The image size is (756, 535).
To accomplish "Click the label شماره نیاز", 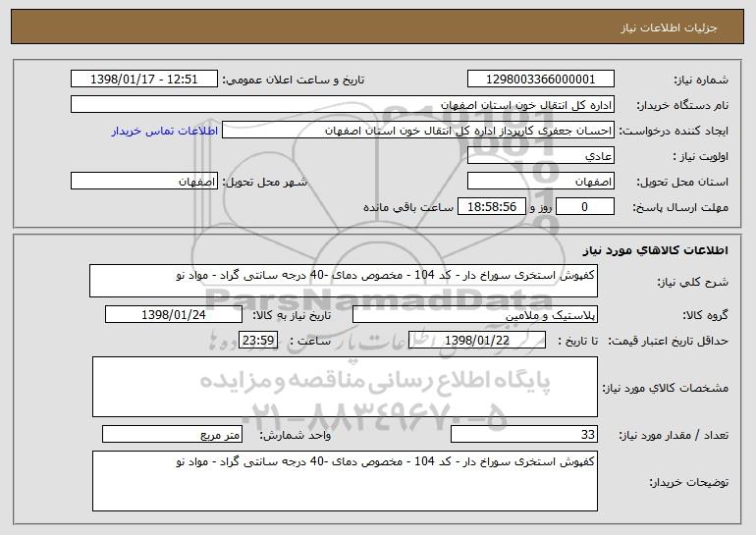I will 703,80.
